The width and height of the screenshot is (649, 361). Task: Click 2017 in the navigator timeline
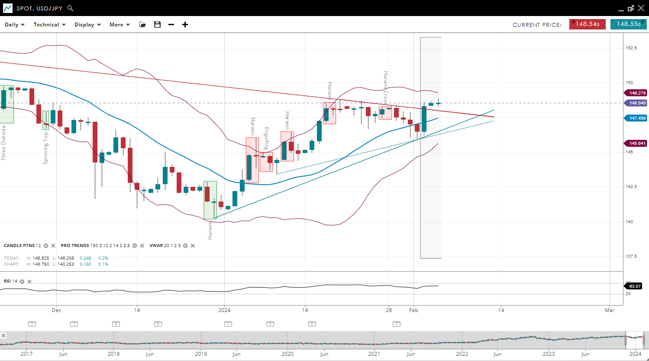pos(26,354)
